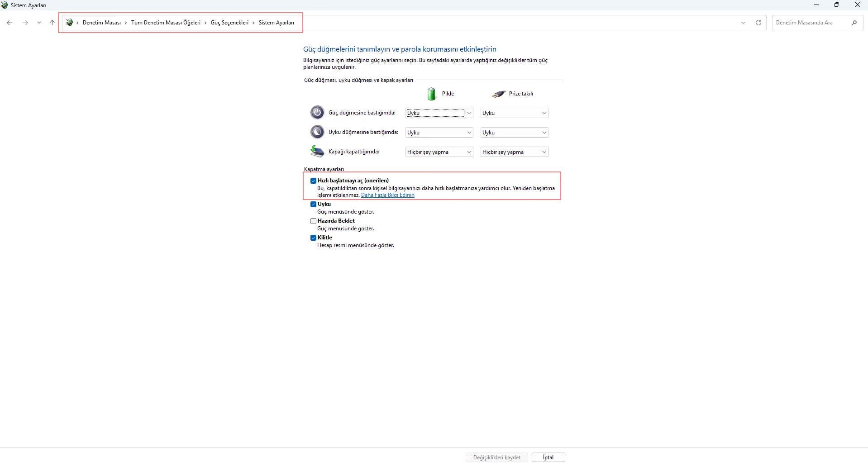The image size is (868, 467).
Task: Click the Refresh icon in address bar
Action: (758, 23)
